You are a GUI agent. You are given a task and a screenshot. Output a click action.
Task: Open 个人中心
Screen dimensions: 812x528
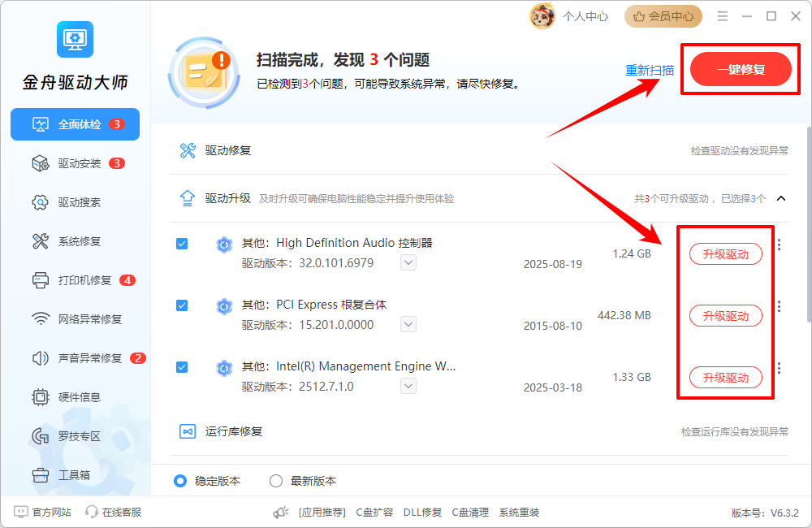click(x=585, y=16)
